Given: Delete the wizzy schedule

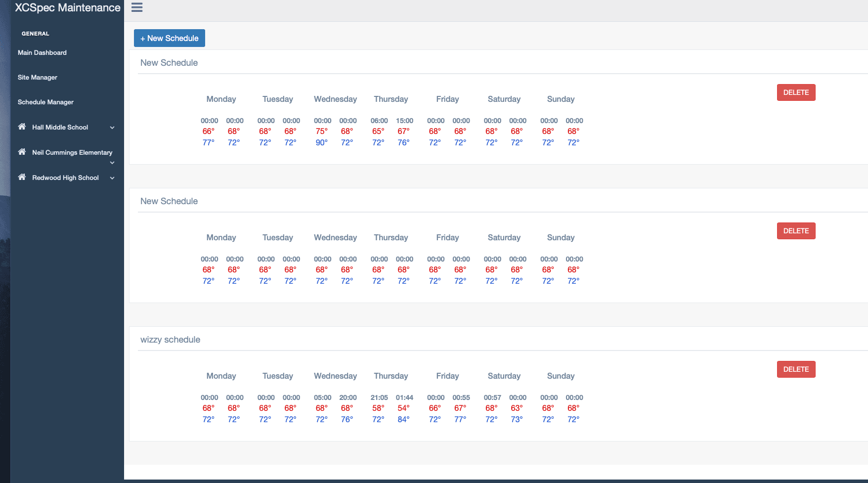Looking at the screenshot, I should click(796, 369).
